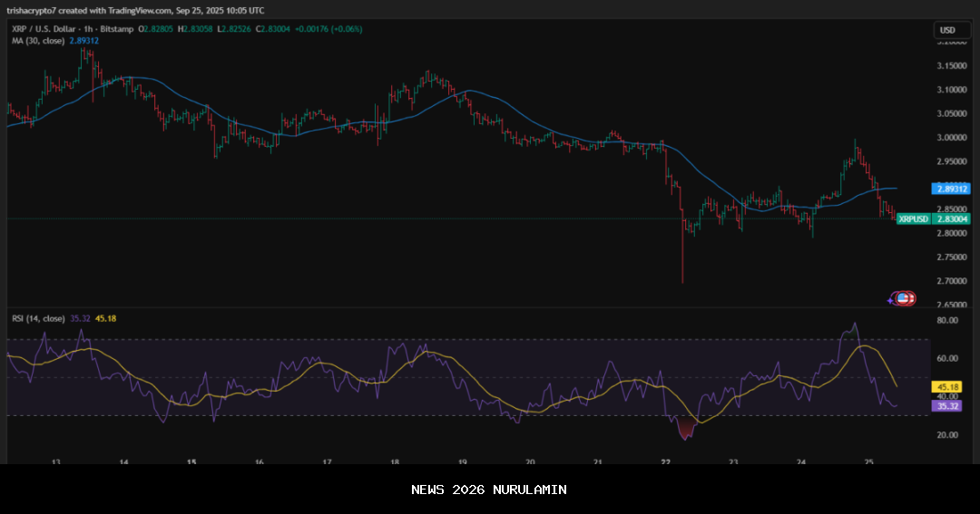
Task: Click the US flag economic event icon
Action: point(903,297)
